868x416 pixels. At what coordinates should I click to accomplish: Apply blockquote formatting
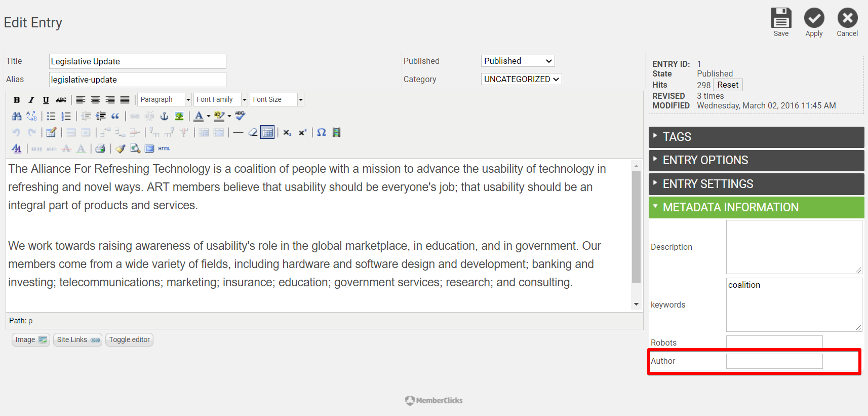click(x=115, y=116)
